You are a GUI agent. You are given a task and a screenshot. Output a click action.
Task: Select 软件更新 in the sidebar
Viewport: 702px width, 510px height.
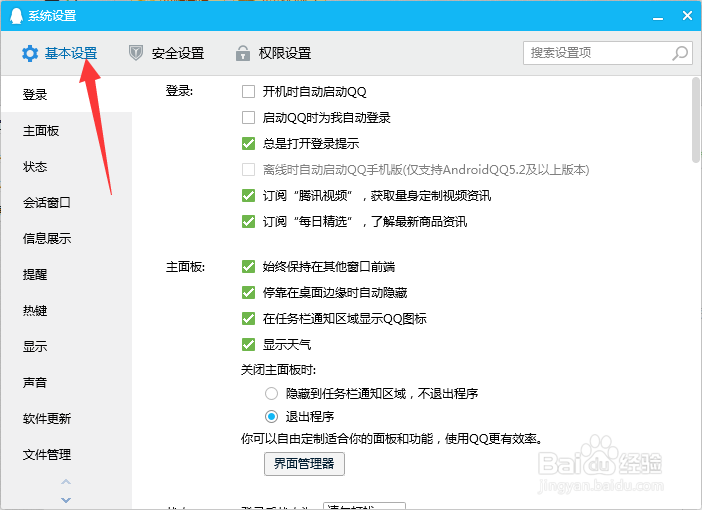click(x=66, y=419)
